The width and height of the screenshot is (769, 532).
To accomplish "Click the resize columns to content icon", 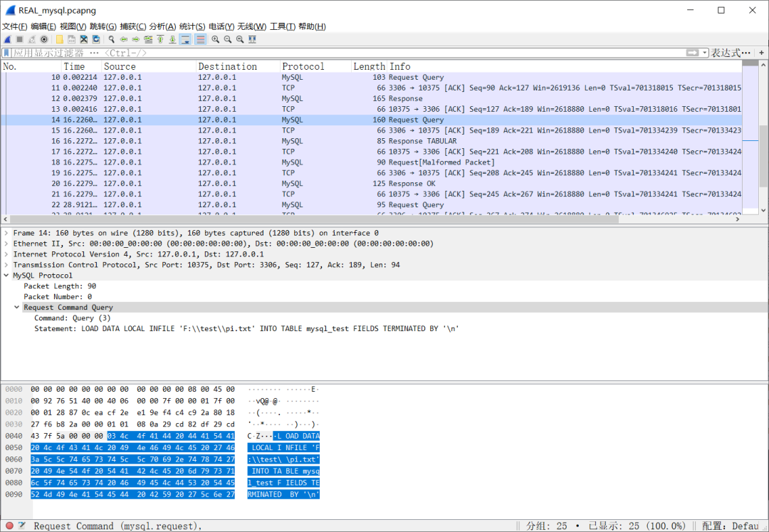I will point(252,39).
